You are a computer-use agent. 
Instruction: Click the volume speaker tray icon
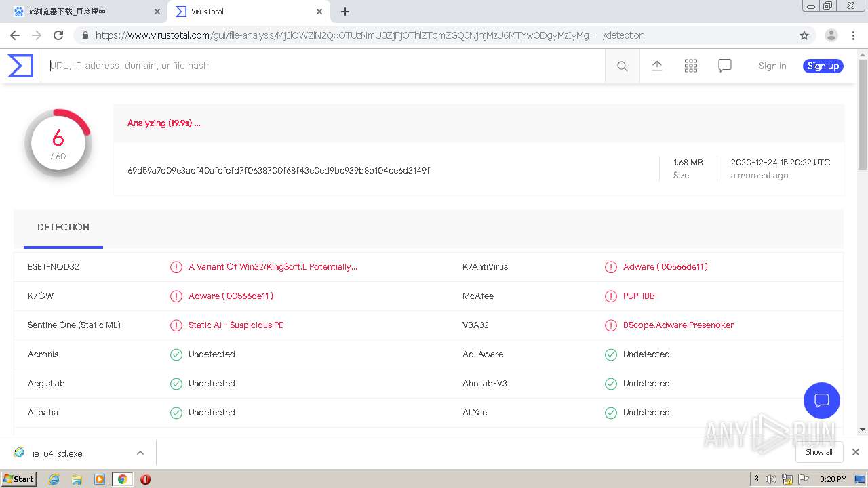tap(772, 479)
